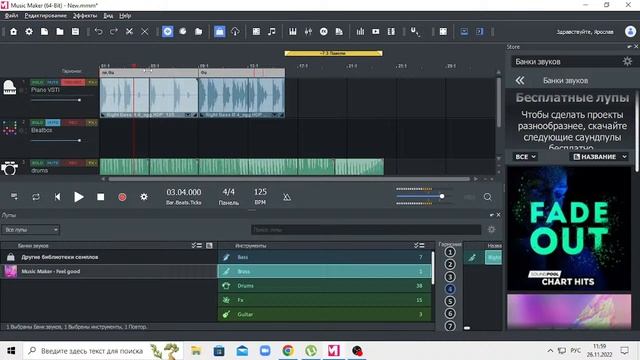Start recording with red Record button
The image size is (640, 360).
tap(122, 197)
